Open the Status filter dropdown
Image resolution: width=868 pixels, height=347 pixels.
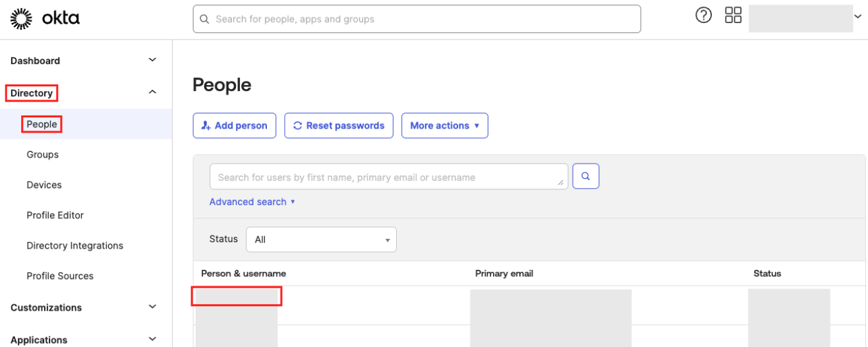(321, 239)
